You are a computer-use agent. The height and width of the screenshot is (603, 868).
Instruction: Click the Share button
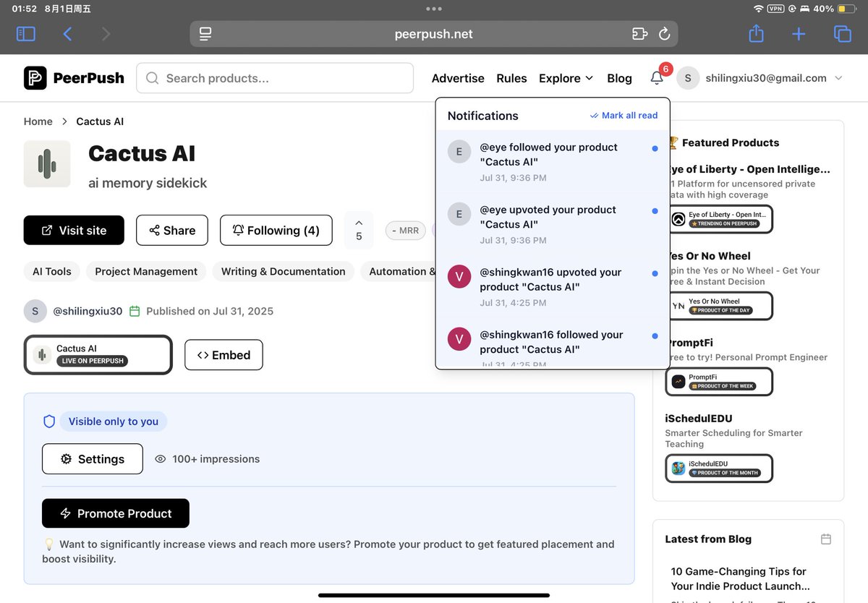[x=172, y=230]
